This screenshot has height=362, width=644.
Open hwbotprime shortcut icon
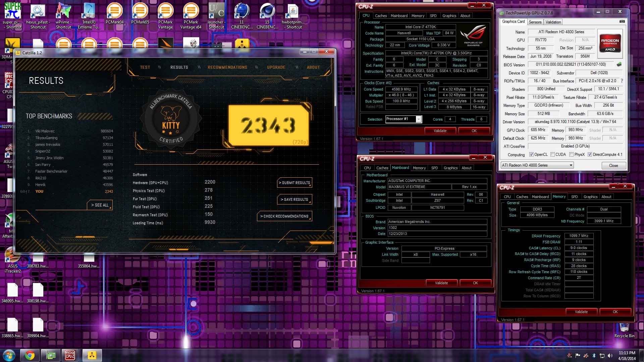(293, 15)
